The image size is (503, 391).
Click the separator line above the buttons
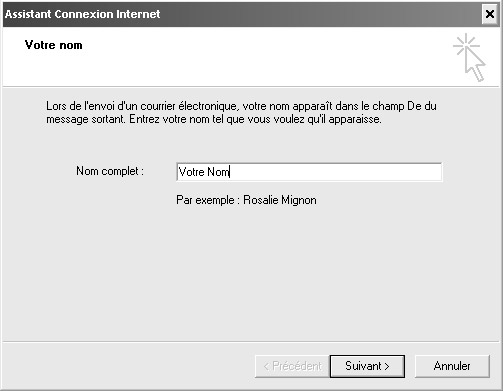click(251, 342)
